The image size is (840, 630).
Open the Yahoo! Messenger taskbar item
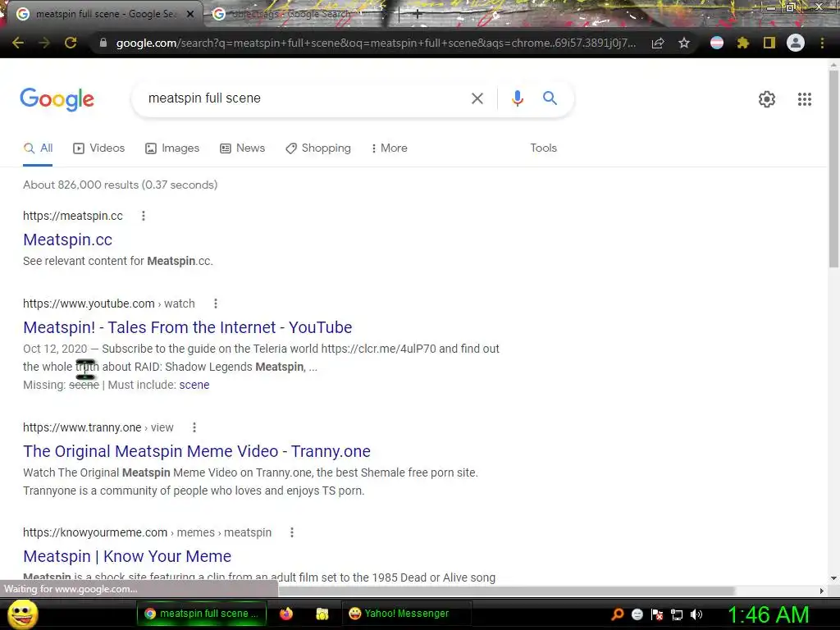pos(406,614)
